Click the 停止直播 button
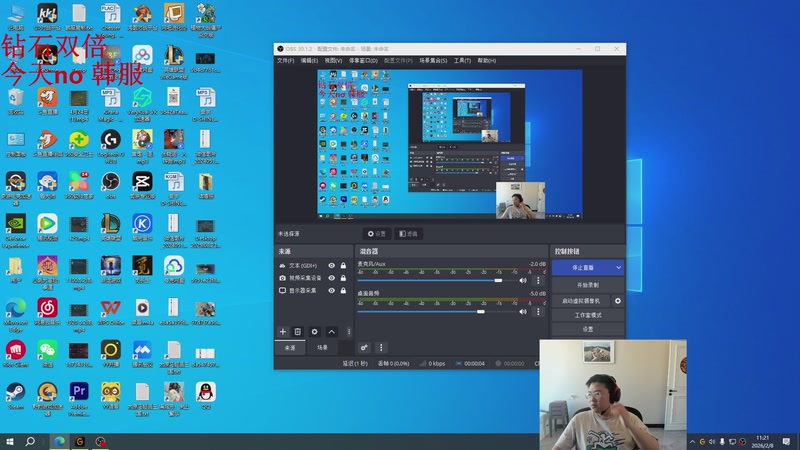This screenshot has height=450, width=800. click(583, 267)
